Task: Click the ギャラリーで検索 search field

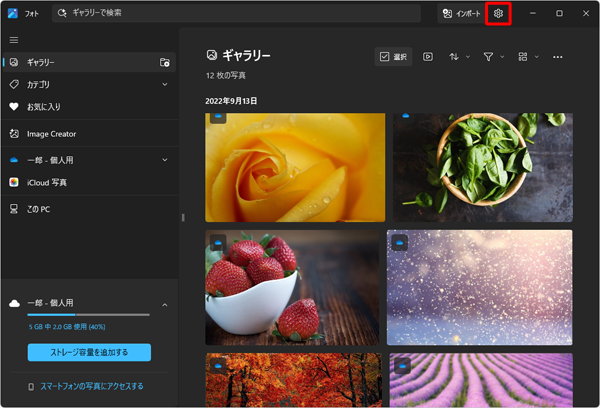Action: click(x=240, y=14)
